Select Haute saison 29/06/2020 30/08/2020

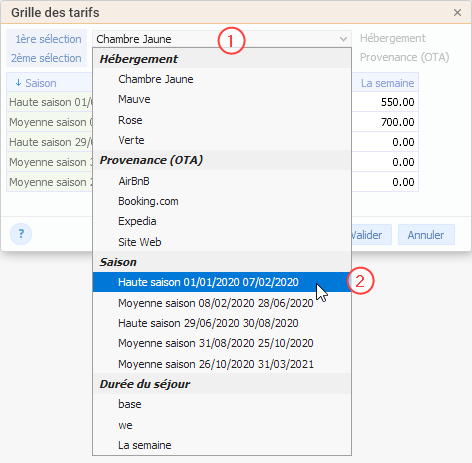pyautogui.click(x=222, y=323)
